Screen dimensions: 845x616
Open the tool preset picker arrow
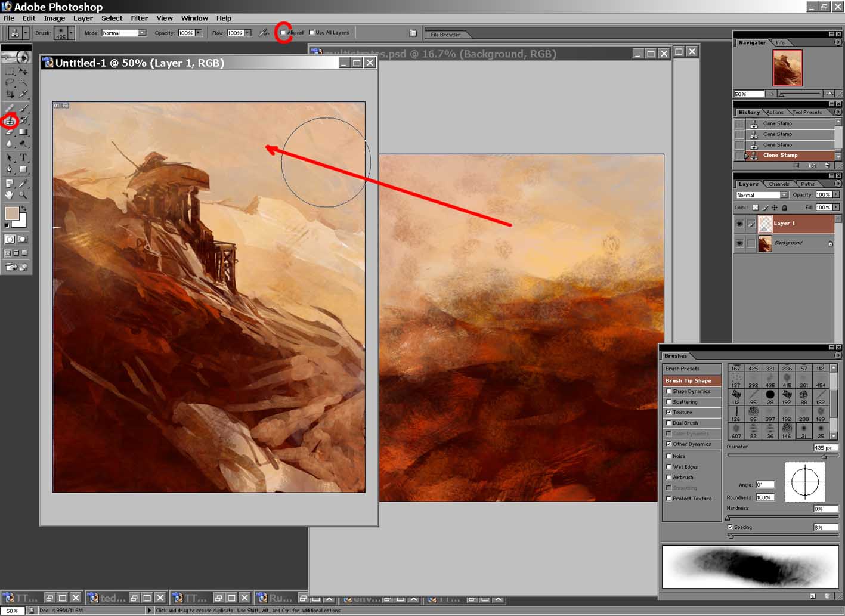pyautogui.click(x=26, y=33)
